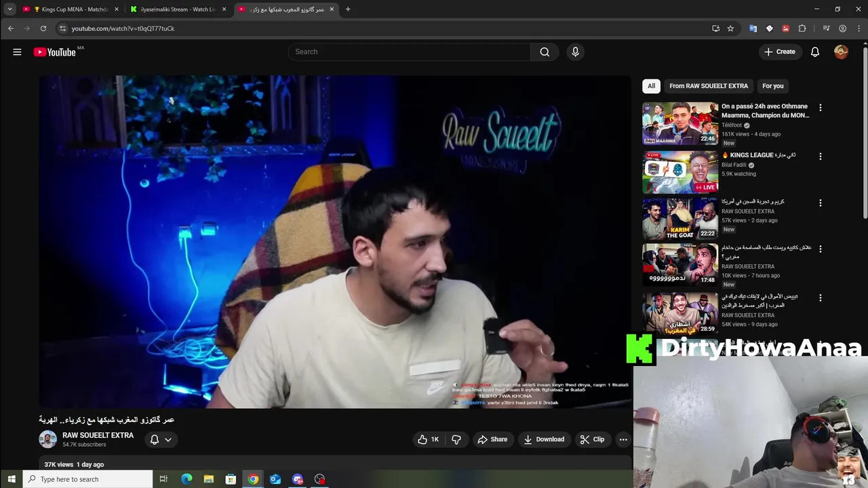
Task: Open the account avatar menu
Action: pyautogui.click(x=841, y=52)
